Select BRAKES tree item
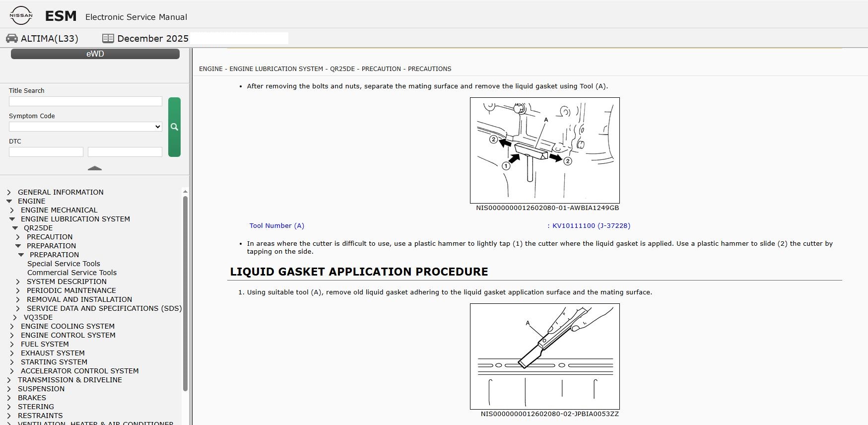This screenshot has width=868, height=425. coord(32,398)
